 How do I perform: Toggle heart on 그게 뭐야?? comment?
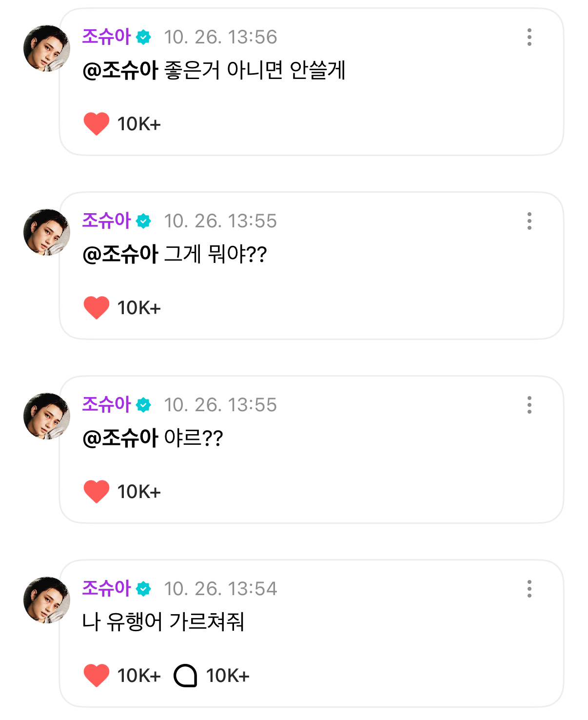(97, 308)
